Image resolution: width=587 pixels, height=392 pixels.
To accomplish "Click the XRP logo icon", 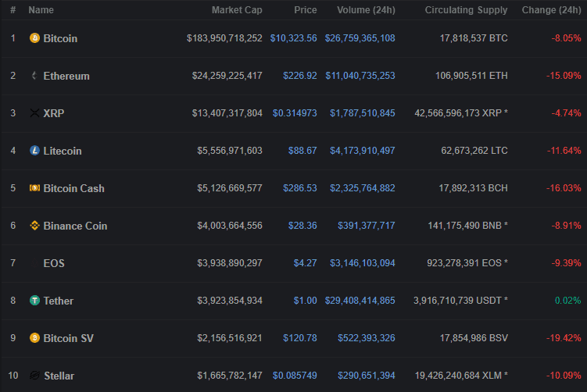I will pyautogui.click(x=34, y=113).
